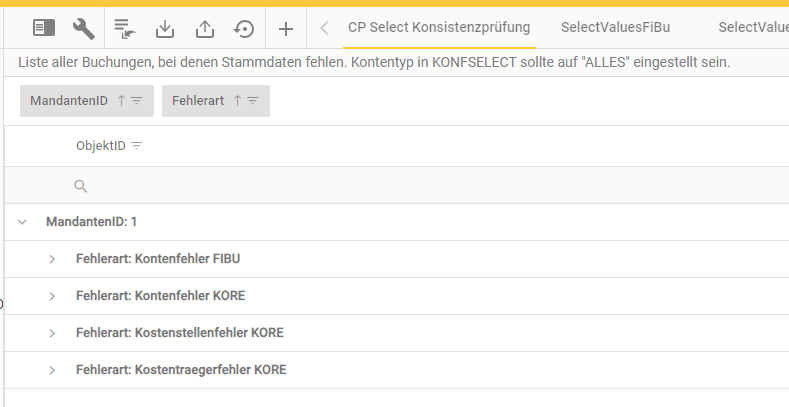Expand Fehlerart: Kontenfehler FIBU row
Viewport: 789px width, 407px height.
[x=52, y=259]
